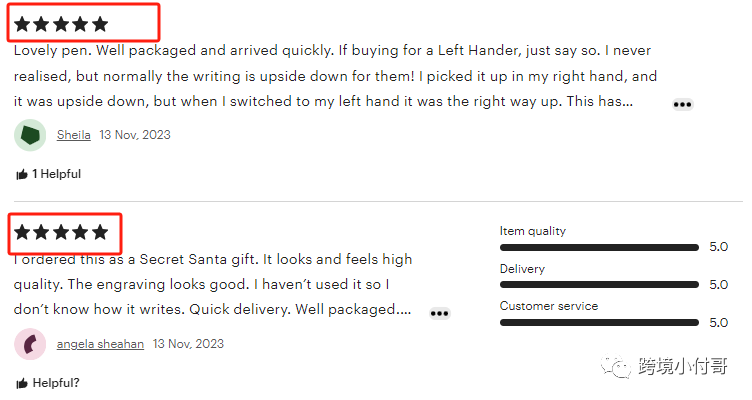This screenshot has width=752, height=400.
Task: Click the fifth star of Sheila's rating
Action: click(x=100, y=24)
